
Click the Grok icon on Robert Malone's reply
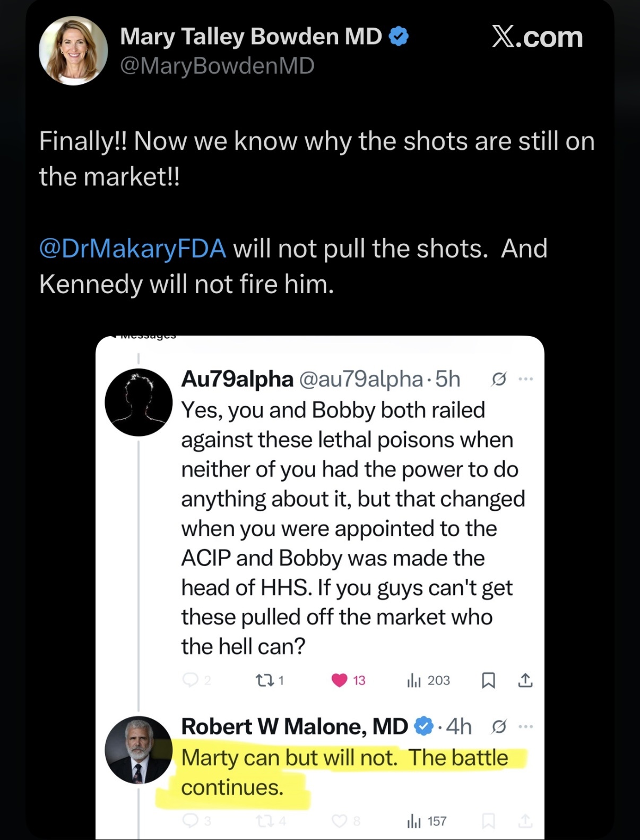pyautogui.click(x=499, y=726)
